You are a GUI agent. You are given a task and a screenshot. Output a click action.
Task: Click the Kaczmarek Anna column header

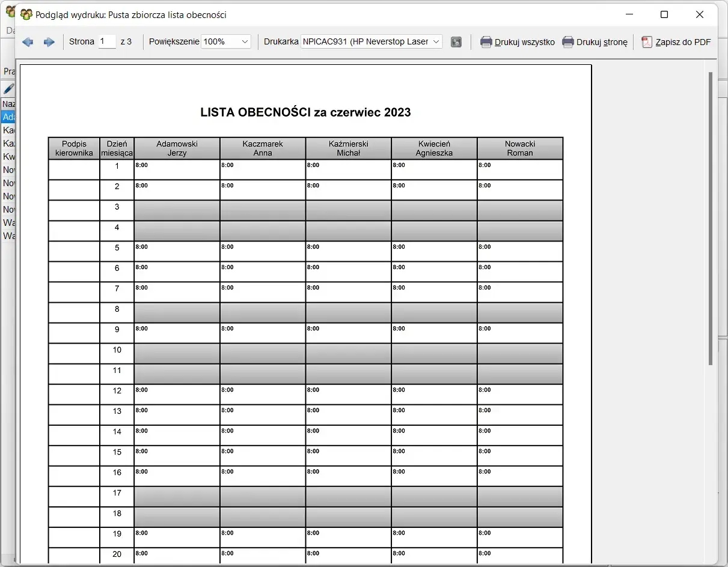point(263,148)
